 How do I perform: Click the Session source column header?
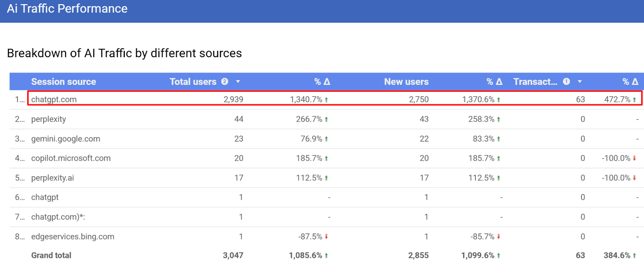tap(64, 82)
